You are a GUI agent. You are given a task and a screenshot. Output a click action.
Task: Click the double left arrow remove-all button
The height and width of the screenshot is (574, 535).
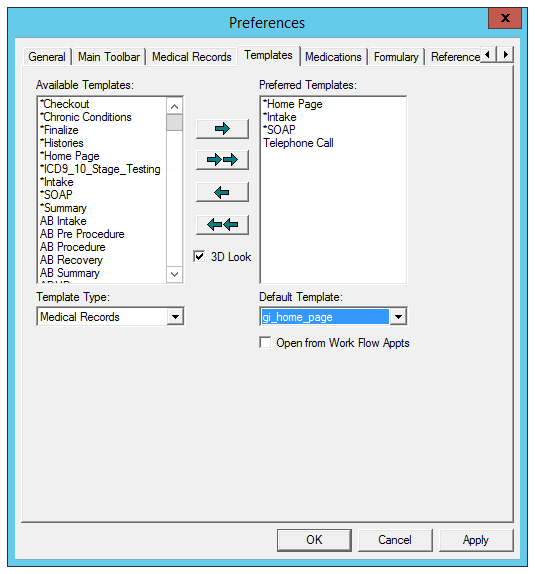coord(222,224)
